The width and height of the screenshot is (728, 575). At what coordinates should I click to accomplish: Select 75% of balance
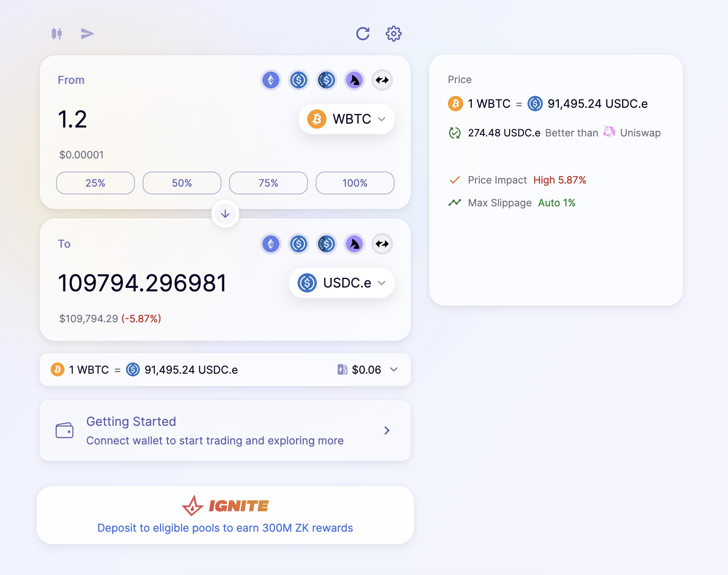[x=269, y=183]
